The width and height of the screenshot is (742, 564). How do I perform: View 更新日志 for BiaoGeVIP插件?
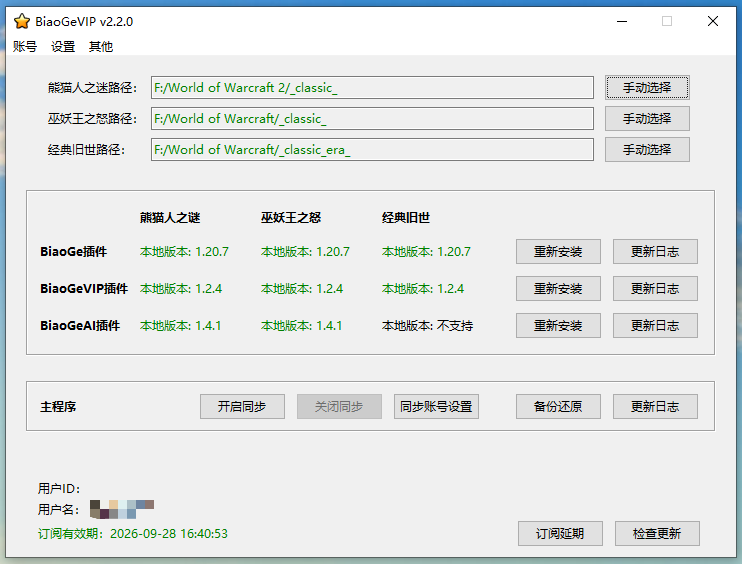655,289
